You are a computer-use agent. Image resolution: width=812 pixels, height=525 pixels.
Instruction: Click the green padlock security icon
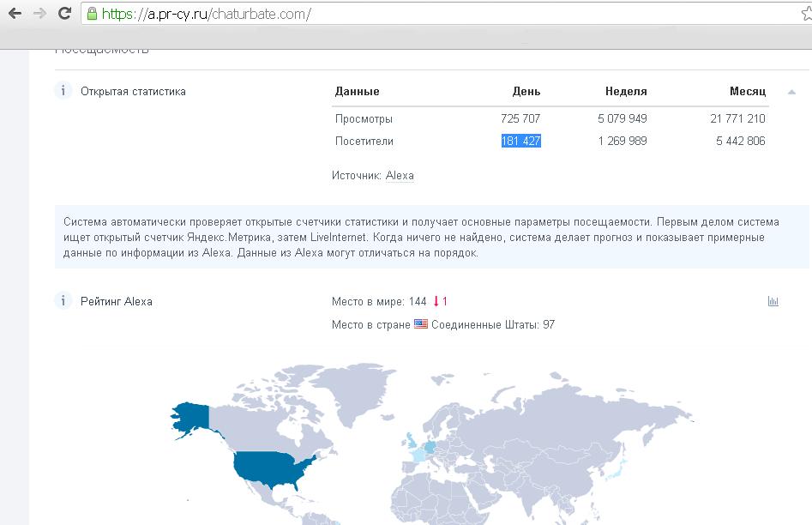92,15
